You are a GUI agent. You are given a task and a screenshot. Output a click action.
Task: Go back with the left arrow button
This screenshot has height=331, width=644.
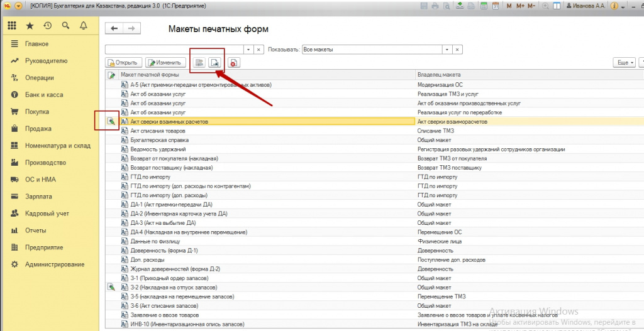(114, 28)
